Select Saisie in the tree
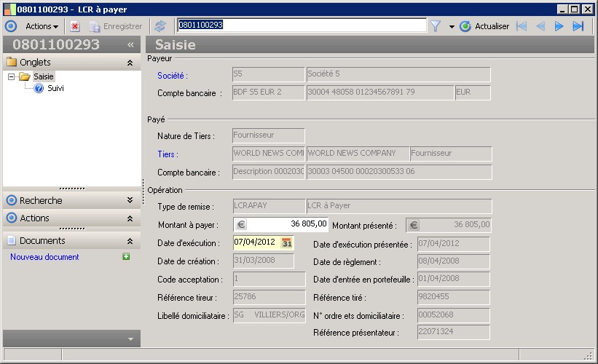 44,76
